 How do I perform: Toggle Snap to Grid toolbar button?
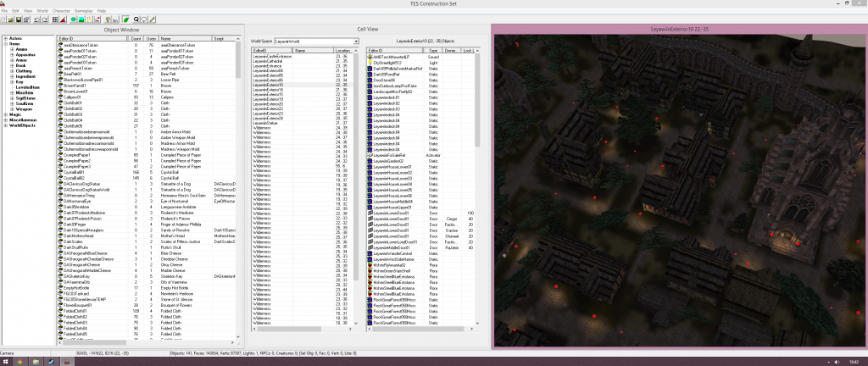coord(55,19)
